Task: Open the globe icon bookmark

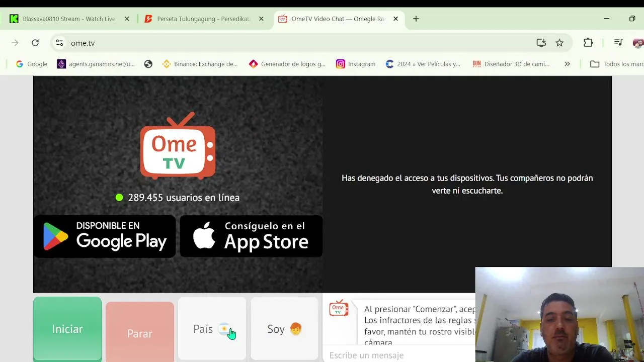Action: click(148, 64)
